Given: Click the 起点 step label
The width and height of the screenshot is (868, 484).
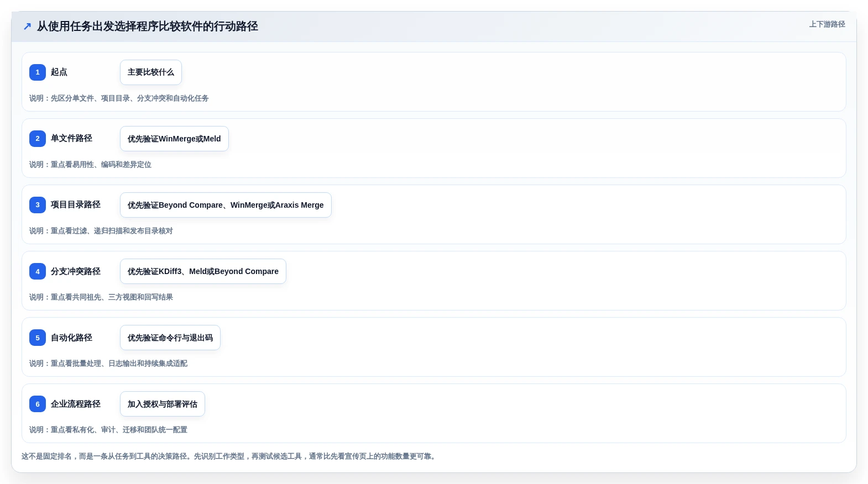Looking at the screenshot, I should click(59, 72).
